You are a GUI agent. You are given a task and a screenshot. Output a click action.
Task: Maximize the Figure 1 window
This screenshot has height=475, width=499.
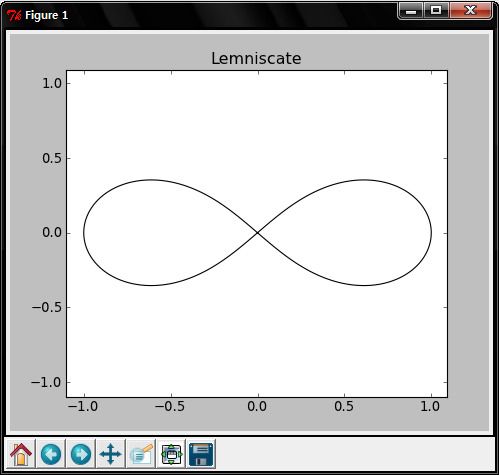point(436,11)
